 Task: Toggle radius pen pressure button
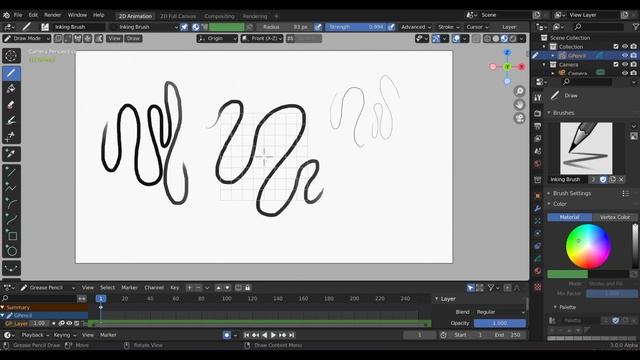point(318,27)
